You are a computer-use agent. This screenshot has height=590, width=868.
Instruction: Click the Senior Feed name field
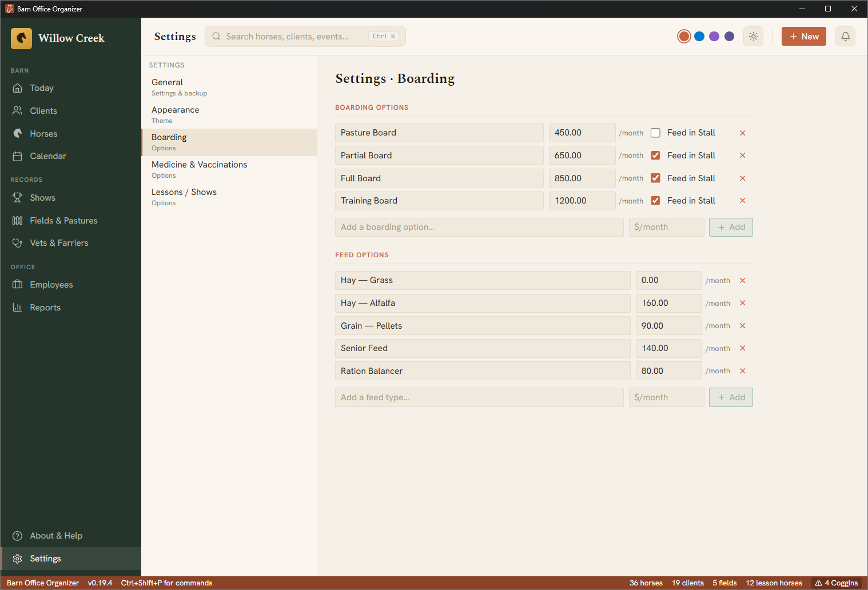pyautogui.click(x=483, y=348)
